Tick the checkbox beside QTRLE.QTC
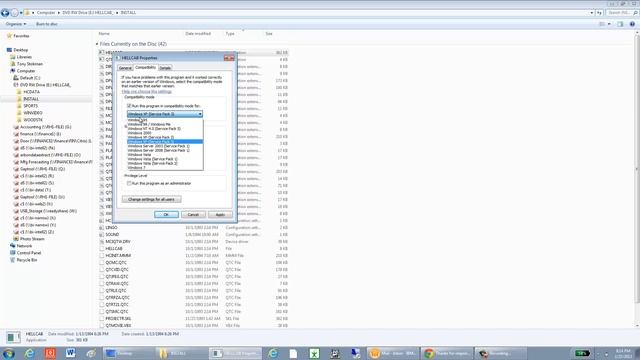Screen dimensions: 640x360 pos(102,291)
